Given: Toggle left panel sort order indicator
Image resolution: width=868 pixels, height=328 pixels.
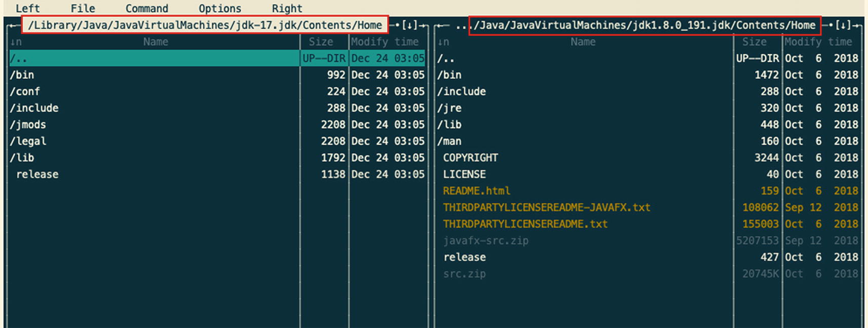Looking at the screenshot, I should [16, 42].
